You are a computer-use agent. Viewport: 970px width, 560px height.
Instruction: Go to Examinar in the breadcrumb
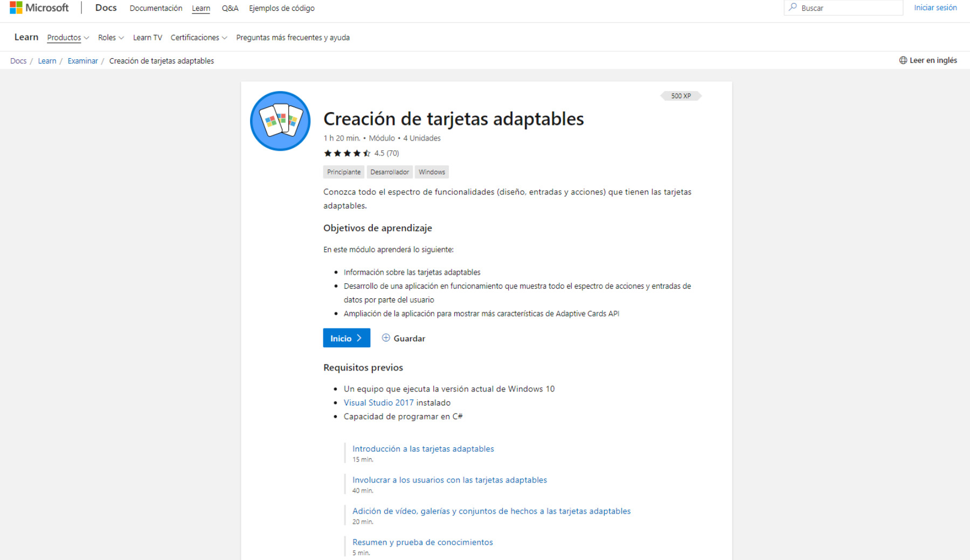(82, 61)
